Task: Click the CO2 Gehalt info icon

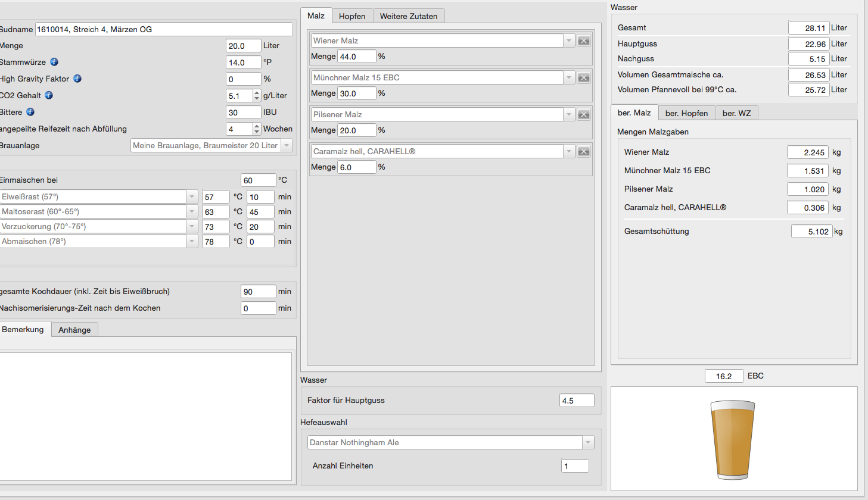Action: point(49,95)
